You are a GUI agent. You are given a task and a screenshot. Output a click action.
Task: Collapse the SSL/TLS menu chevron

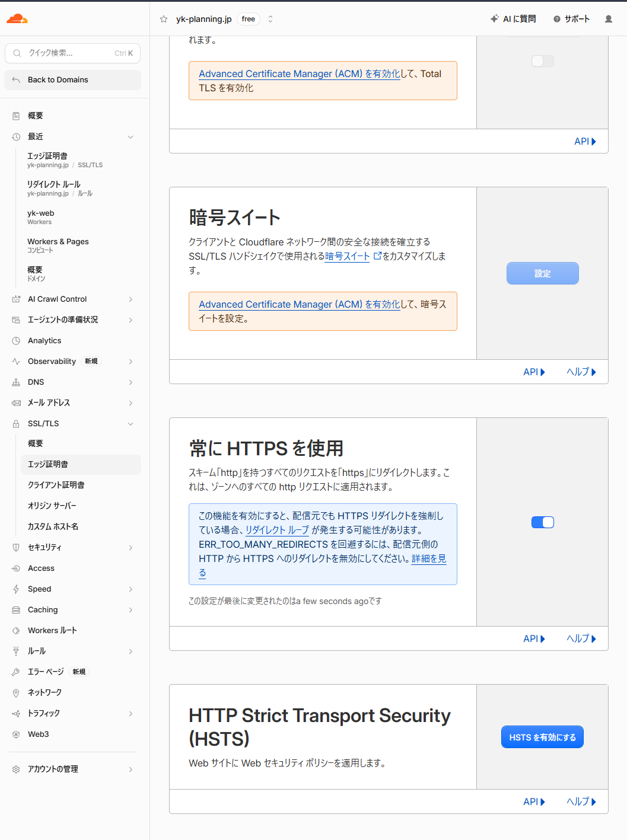tap(131, 424)
